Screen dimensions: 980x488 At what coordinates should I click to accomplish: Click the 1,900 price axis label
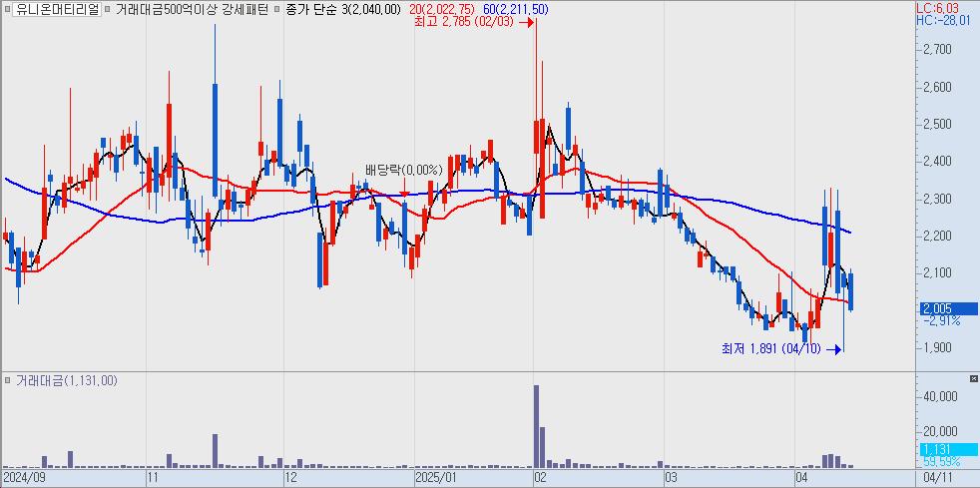(937, 347)
